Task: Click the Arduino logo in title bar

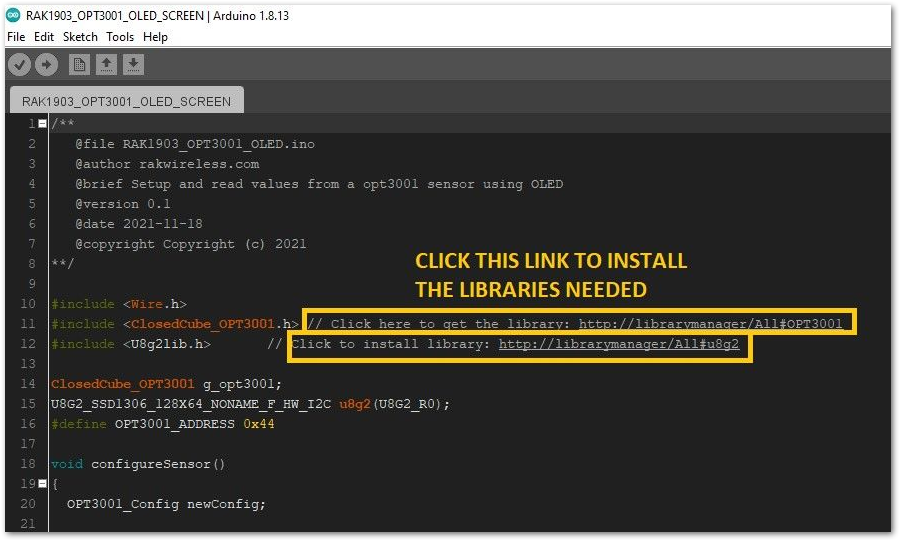Action: tap(13, 16)
